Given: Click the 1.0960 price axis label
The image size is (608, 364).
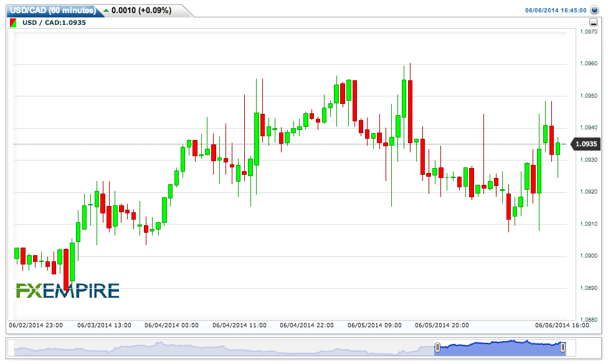Looking at the screenshot, I should tap(588, 63).
